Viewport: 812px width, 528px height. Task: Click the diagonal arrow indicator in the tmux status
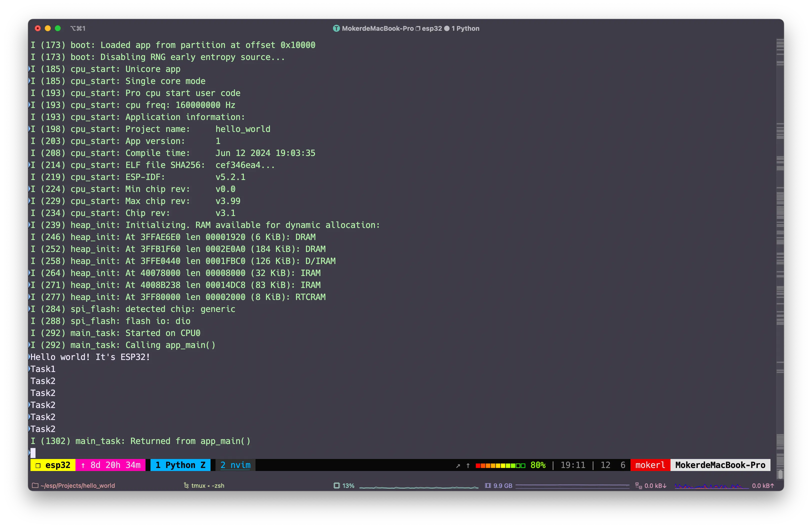pyautogui.click(x=458, y=465)
